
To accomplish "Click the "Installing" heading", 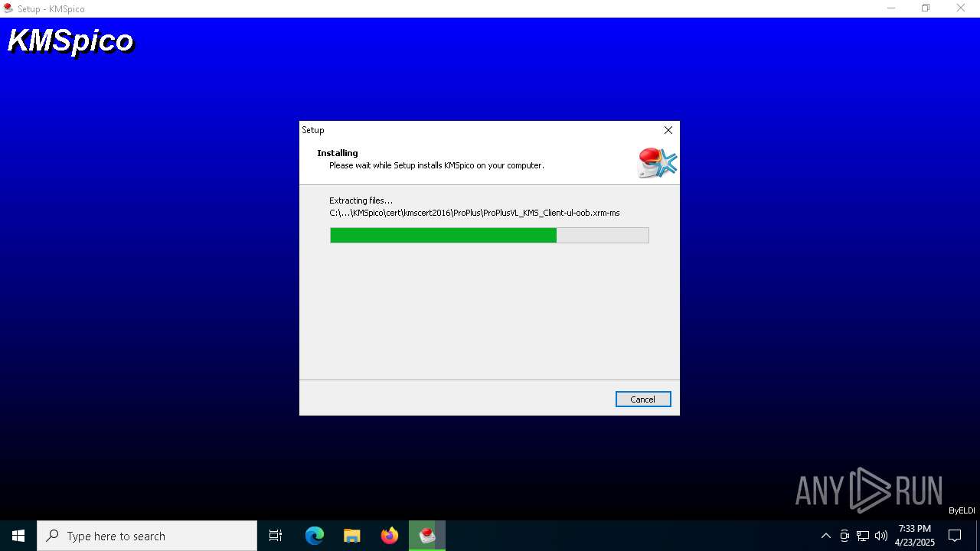I will coord(338,153).
